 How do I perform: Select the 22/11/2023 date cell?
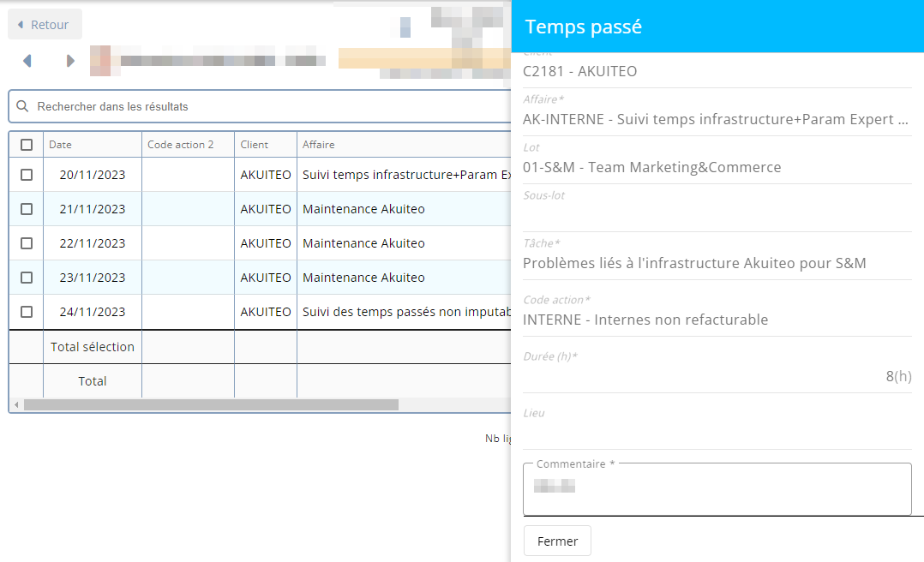point(93,243)
